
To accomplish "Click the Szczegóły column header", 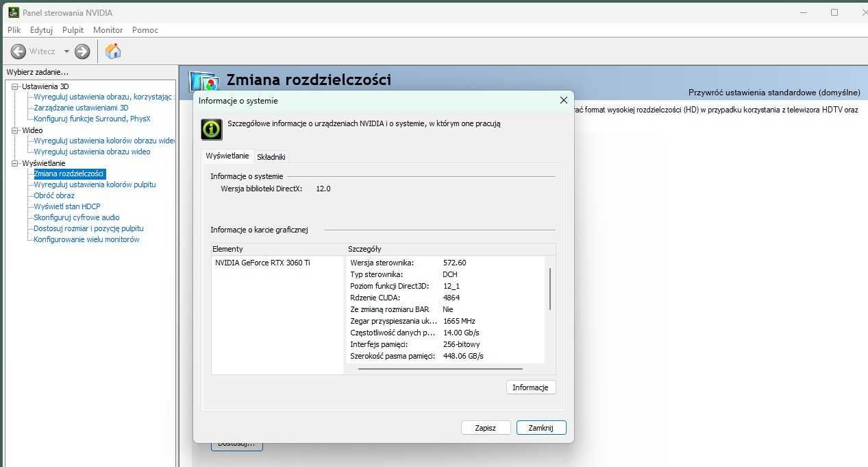I will pyautogui.click(x=451, y=249).
